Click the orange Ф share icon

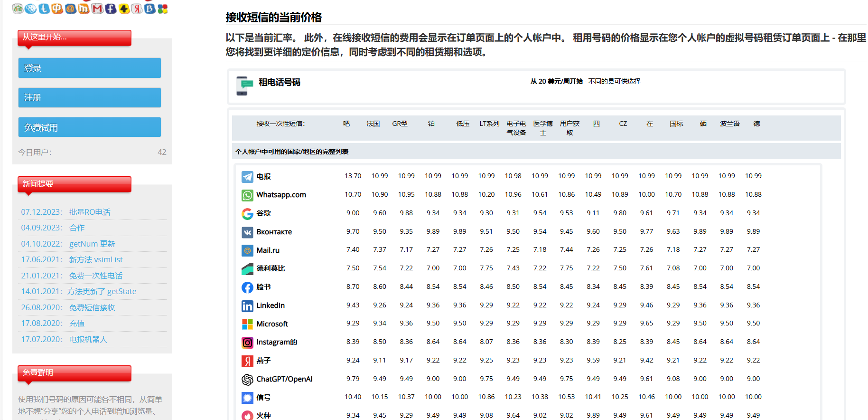[x=57, y=9]
